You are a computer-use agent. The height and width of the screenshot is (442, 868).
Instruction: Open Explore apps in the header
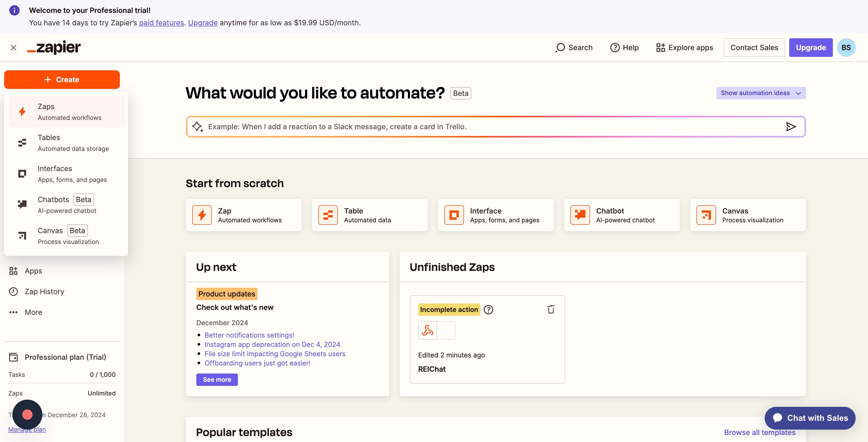685,48
